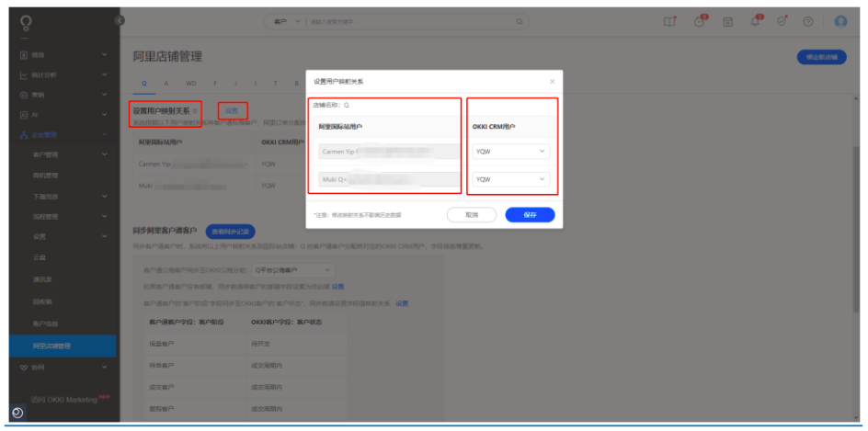Open the notification bell icon

coord(755,21)
